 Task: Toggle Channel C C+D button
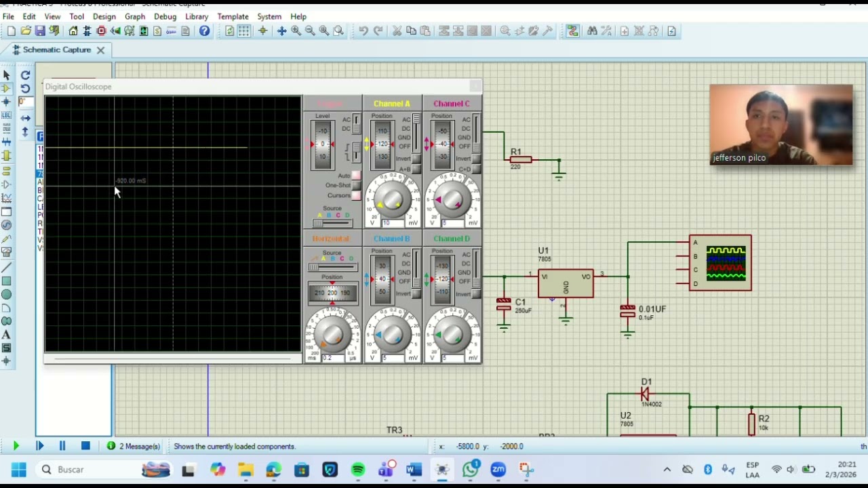click(x=477, y=169)
